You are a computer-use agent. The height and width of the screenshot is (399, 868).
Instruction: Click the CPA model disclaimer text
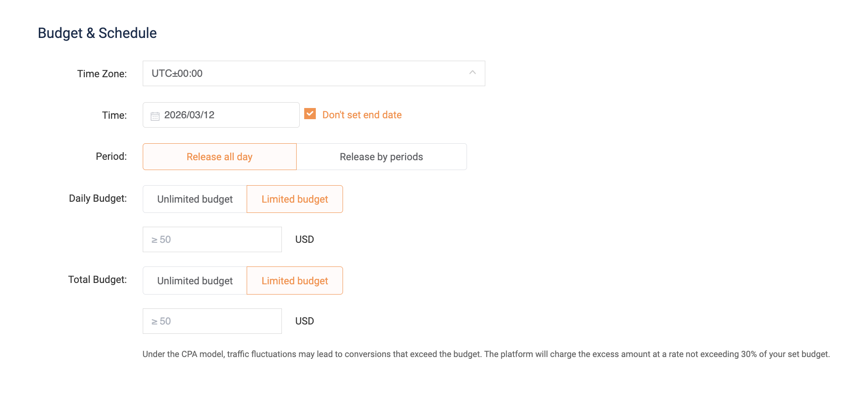[486, 354]
